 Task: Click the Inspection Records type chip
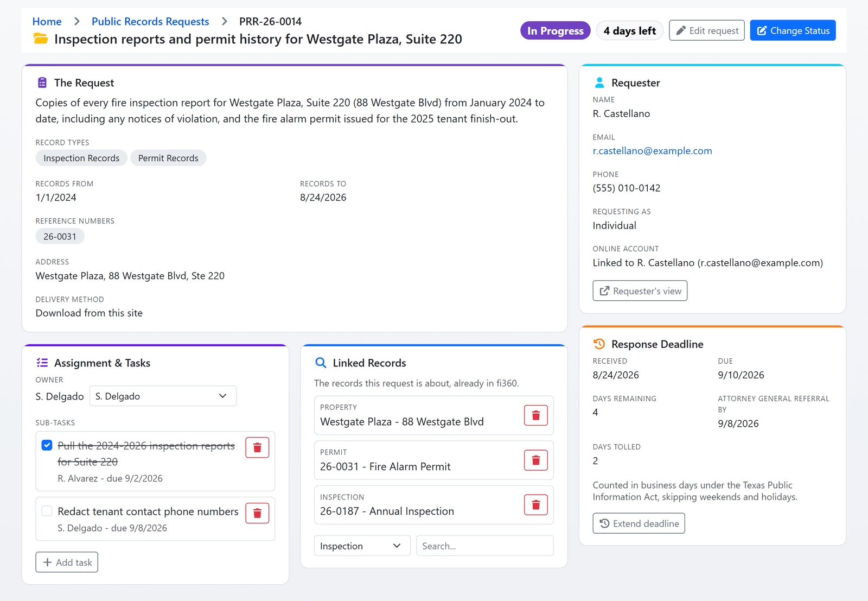(81, 158)
